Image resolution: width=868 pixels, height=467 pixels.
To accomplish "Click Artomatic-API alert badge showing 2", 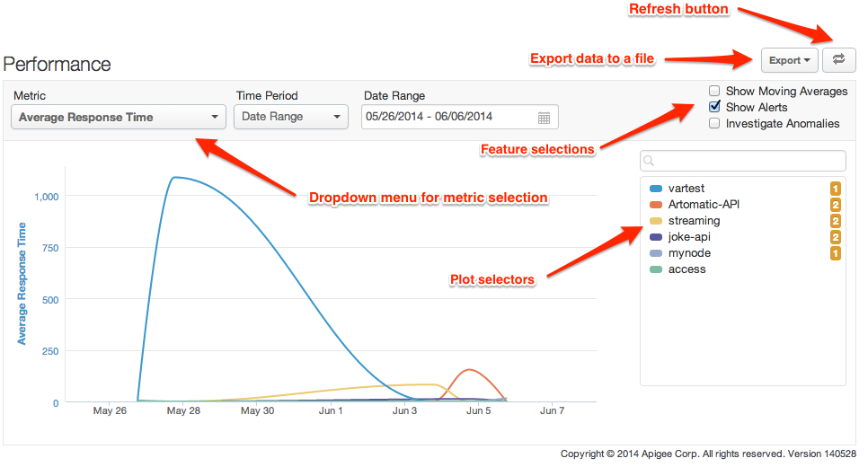I will click(x=836, y=205).
